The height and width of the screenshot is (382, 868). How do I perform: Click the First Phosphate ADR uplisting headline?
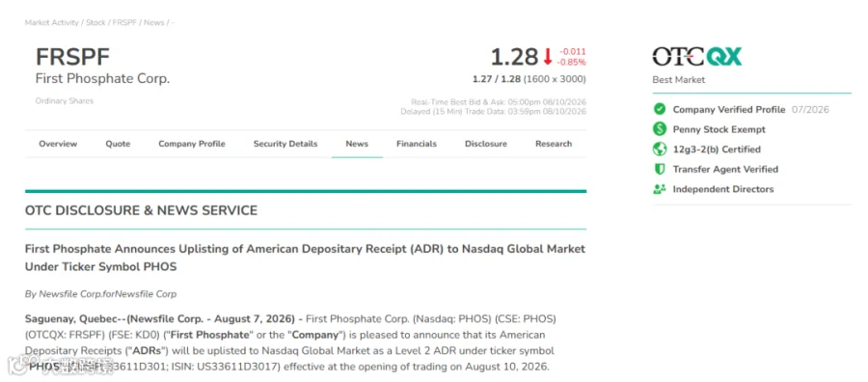click(x=305, y=258)
